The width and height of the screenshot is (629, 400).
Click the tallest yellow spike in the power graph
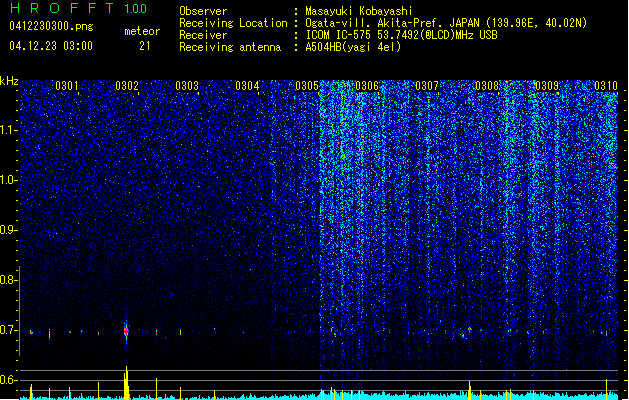pyautogui.click(x=126, y=382)
